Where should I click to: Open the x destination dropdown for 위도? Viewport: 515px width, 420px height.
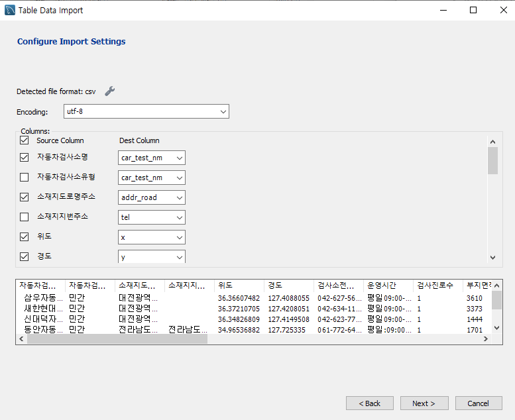pyautogui.click(x=151, y=237)
